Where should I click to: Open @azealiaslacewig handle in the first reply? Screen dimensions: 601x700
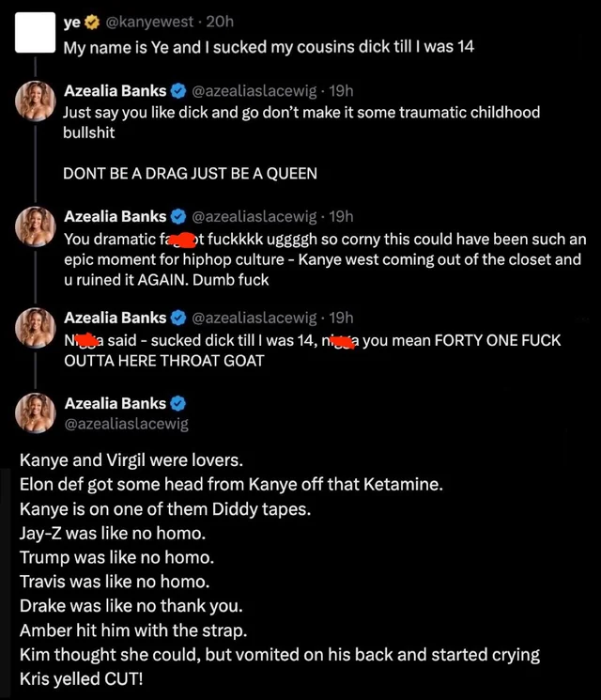[x=254, y=90]
